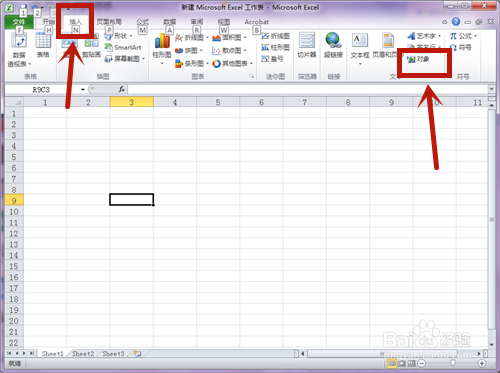Screen dimensions: 500x373
Task: Click into the formula bar
Action: 307,89
